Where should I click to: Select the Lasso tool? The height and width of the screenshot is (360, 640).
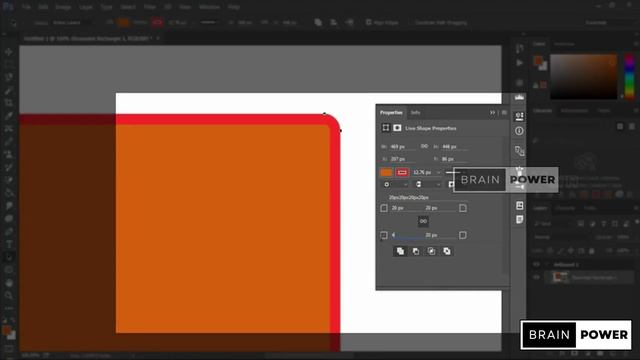tap(9, 77)
